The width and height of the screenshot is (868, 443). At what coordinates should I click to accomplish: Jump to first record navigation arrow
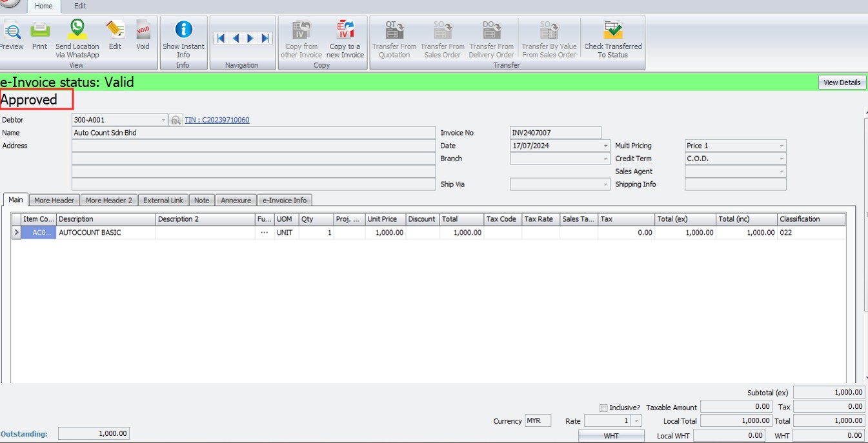221,39
